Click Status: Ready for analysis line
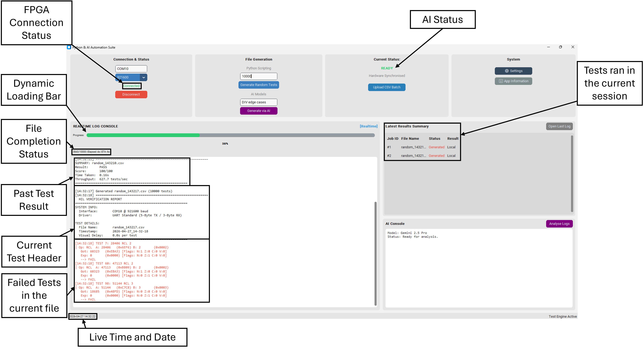The width and height of the screenshot is (644, 350). (413, 237)
